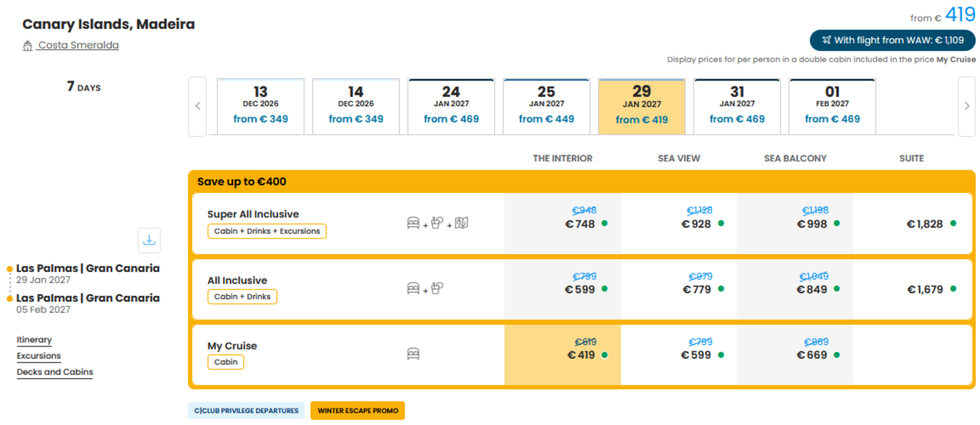Screen dimensions: 980x425
Task: Open the Decks and Cabins link
Action: [x=55, y=372]
